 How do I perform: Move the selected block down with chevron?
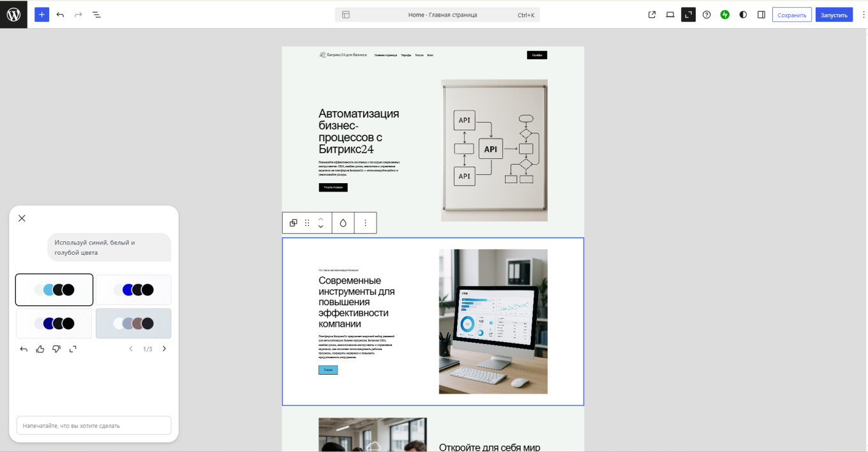coord(320,226)
